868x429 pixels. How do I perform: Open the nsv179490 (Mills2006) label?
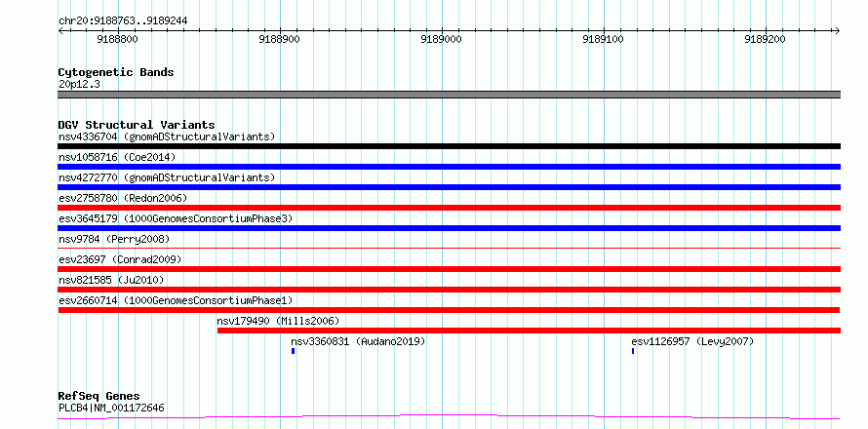[278, 321]
